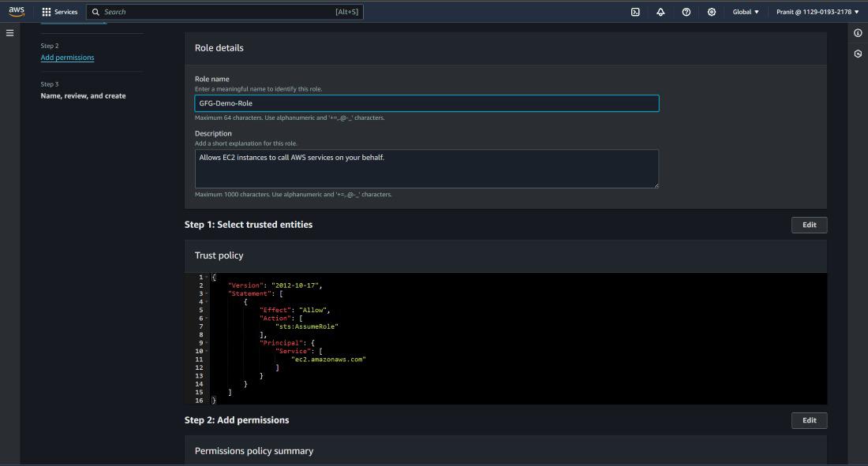868x466 pixels.
Task: Edit Step 2 Add permissions
Action: 810,420
